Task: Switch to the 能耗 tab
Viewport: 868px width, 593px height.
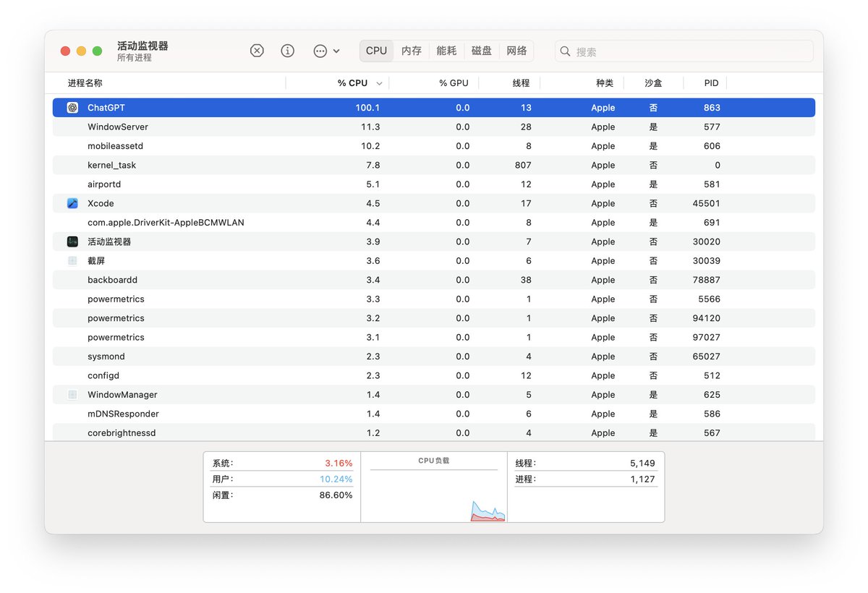Action: (x=446, y=51)
